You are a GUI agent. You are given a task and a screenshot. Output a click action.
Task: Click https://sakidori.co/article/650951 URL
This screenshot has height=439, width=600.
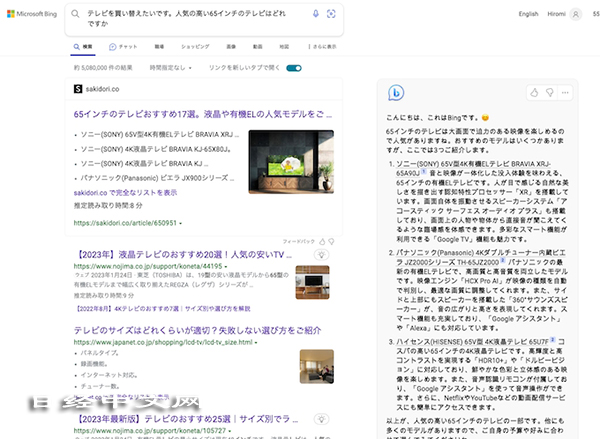click(x=125, y=223)
